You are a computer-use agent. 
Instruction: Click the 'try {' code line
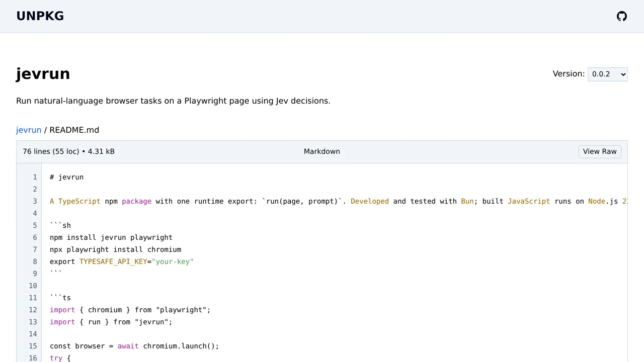point(60,358)
